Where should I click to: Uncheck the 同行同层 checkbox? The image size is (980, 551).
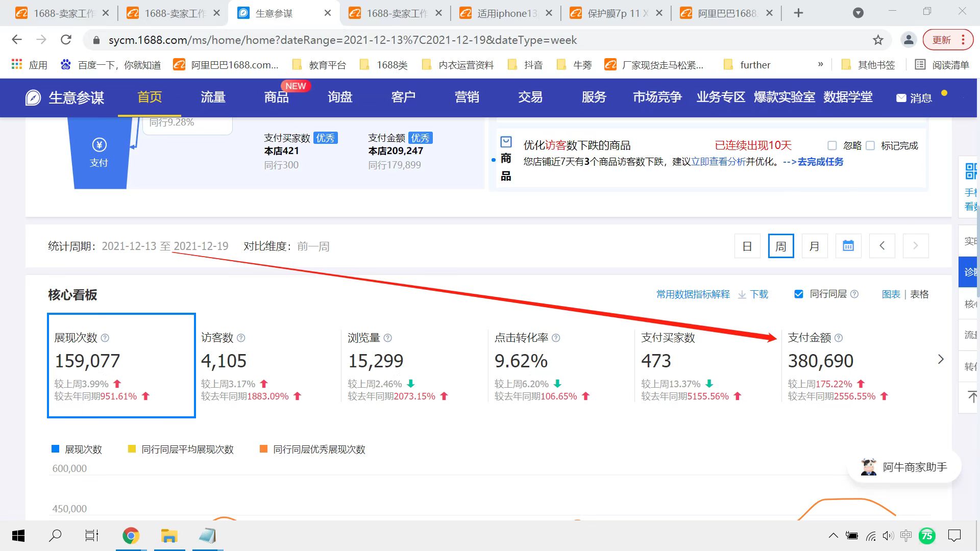click(799, 294)
